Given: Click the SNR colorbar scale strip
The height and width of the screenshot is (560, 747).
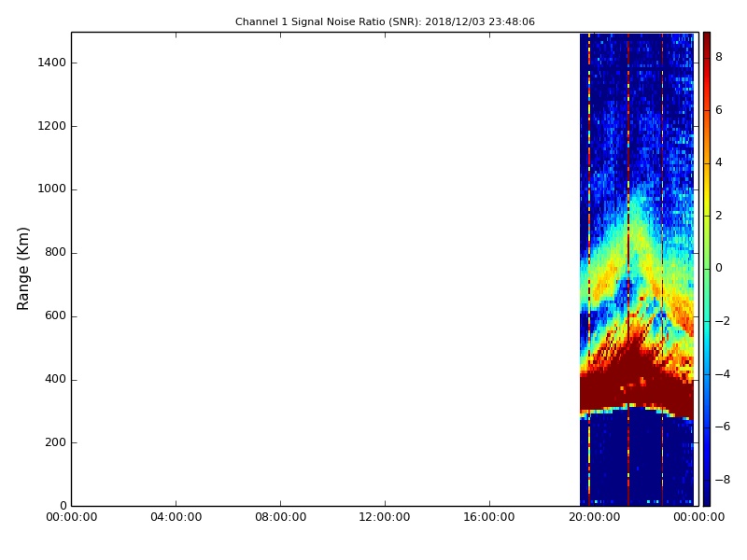Looking at the screenshot, I should coord(707,269).
